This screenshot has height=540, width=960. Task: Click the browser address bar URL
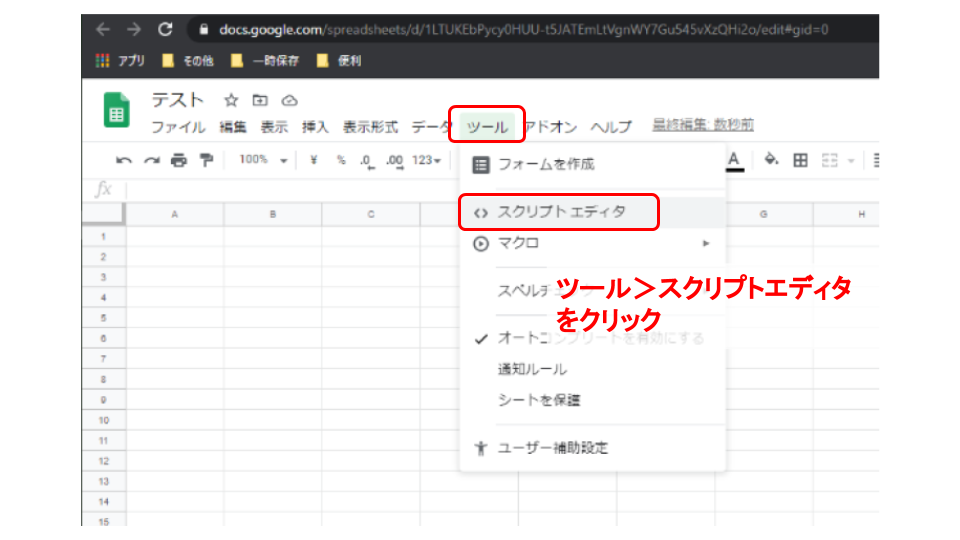523,29
